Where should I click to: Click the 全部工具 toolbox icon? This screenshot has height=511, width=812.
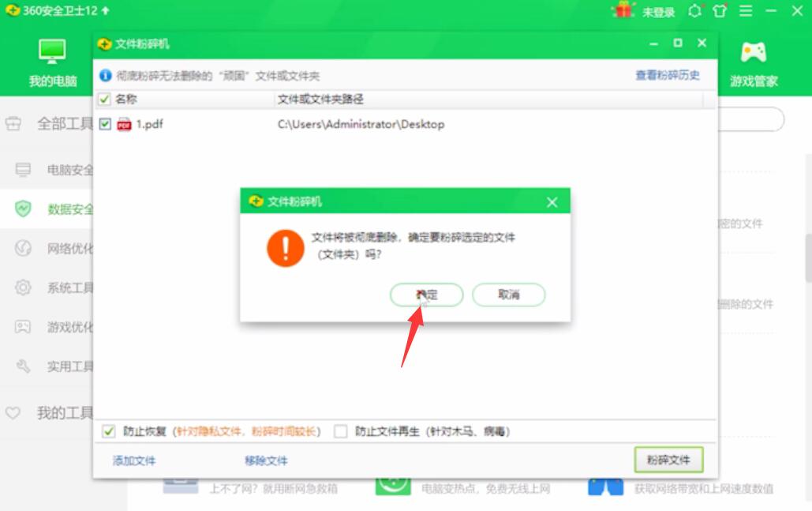[x=13, y=124]
